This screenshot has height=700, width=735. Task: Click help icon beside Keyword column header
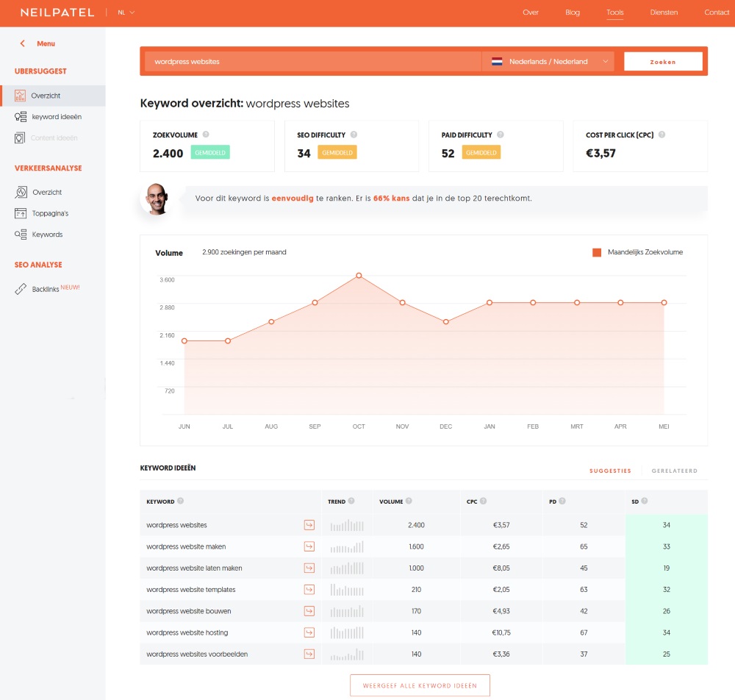(x=181, y=501)
